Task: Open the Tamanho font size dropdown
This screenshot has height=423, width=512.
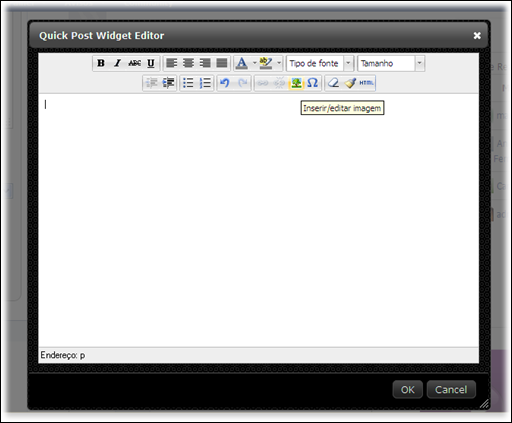Action: (x=391, y=63)
